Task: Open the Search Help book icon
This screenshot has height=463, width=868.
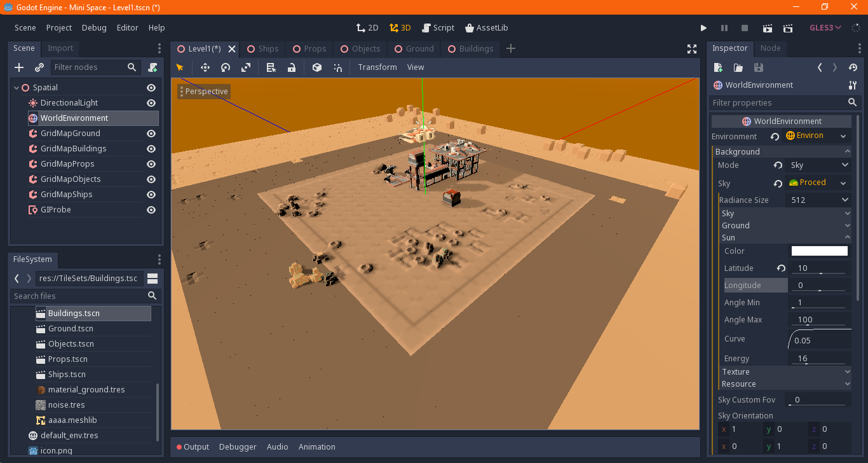Action: pyautogui.click(x=156, y=27)
